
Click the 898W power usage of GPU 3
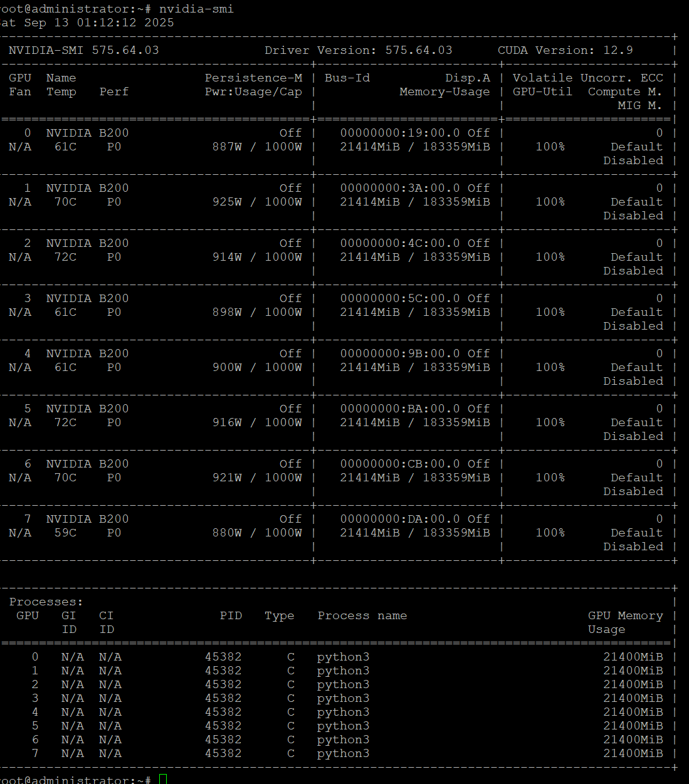[x=227, y=312]
